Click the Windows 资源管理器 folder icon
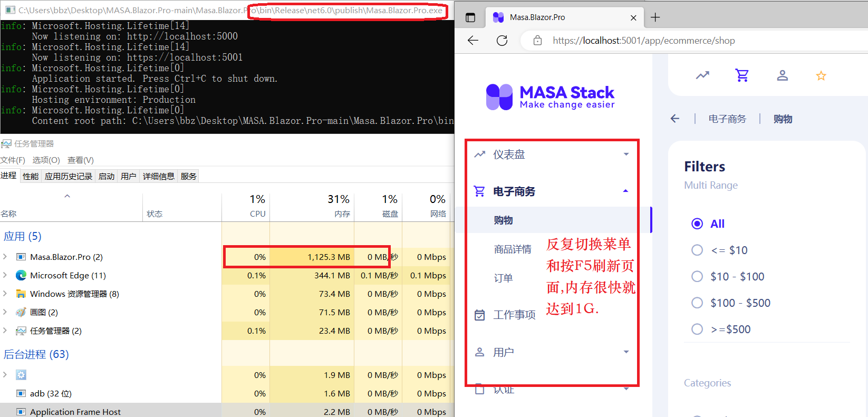The width and height of the screenshot is (868, 417). click(21, 294)
